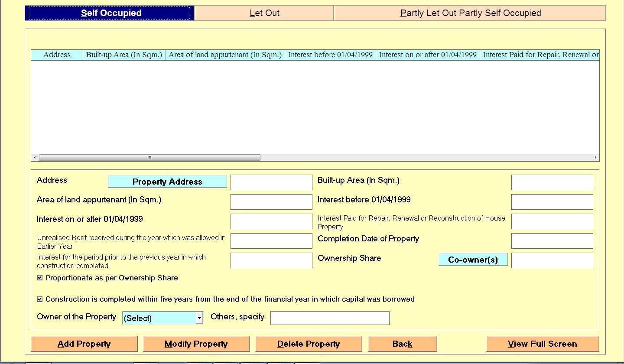
Task: Select the Ownership Share input field
Action: 552,260
